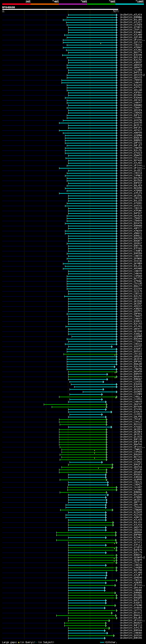Click the last hit UniRef100_B9RIR6
Screen dimensions: 146x644
tap(131, 638)
